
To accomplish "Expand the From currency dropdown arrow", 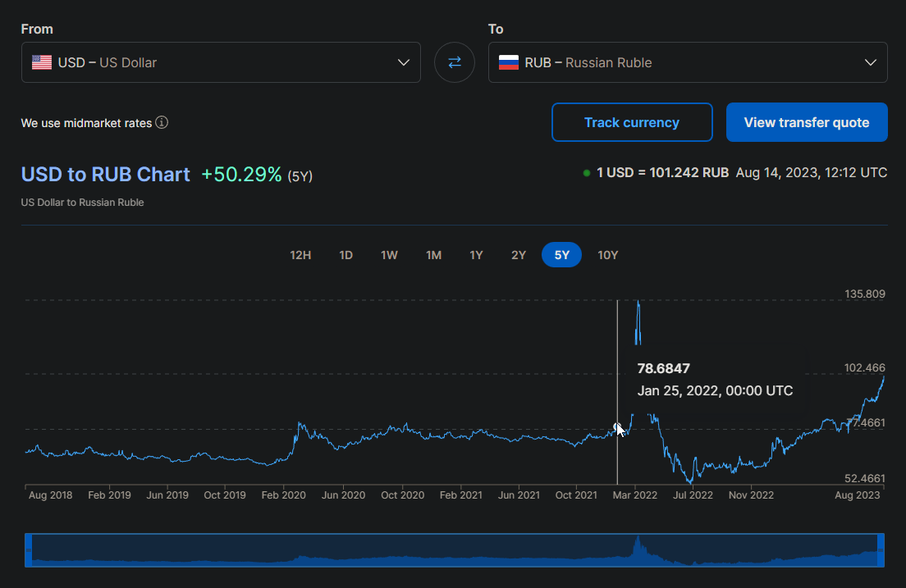I will (x=403, y=62).
